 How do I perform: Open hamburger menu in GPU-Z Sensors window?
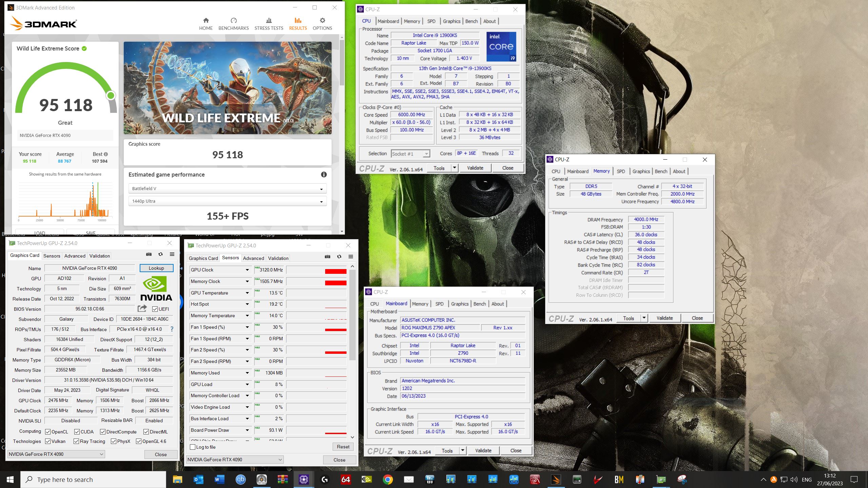351,257
